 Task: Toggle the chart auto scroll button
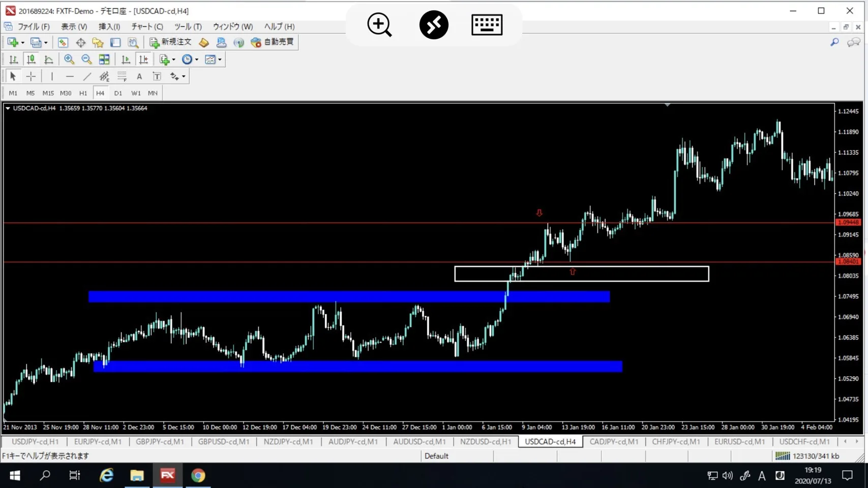[126, 59]
